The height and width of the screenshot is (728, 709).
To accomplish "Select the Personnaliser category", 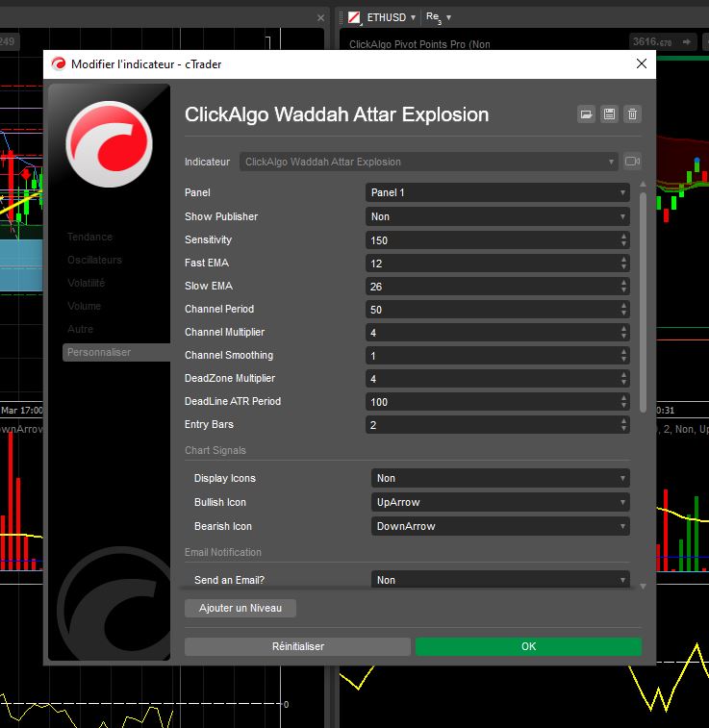I will [x=116, y=352].
